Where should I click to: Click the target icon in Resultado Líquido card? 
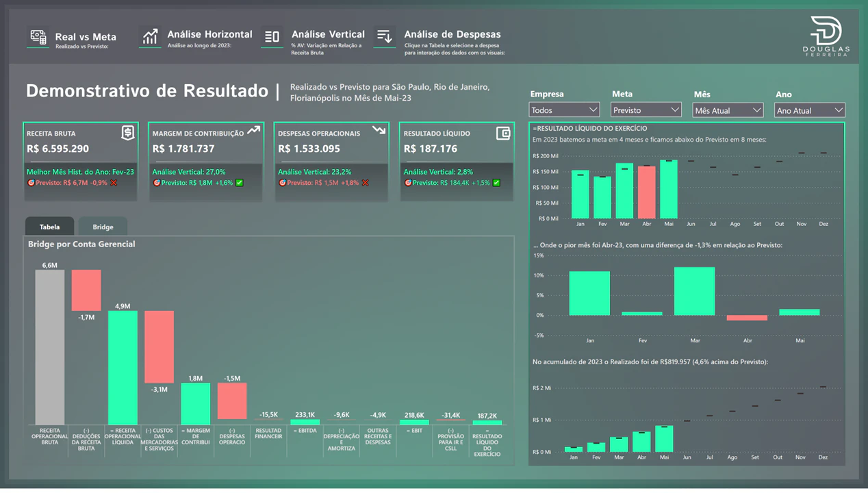pos(408,183)
